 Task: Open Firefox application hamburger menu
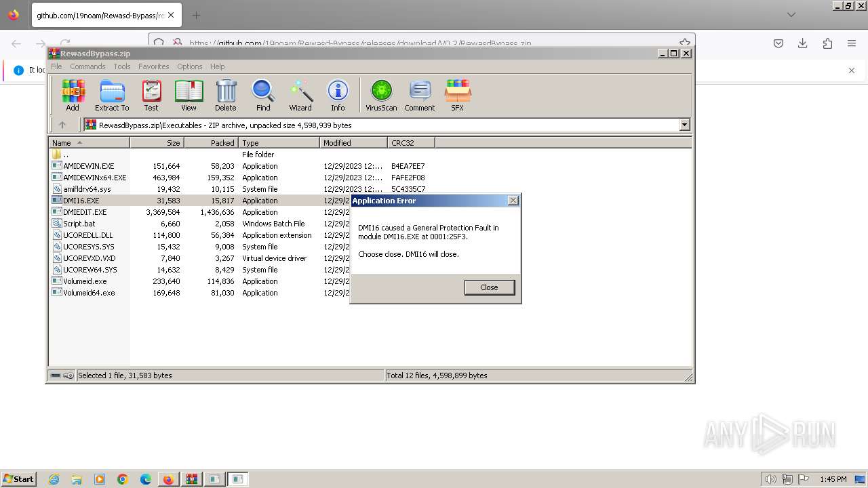852,43
